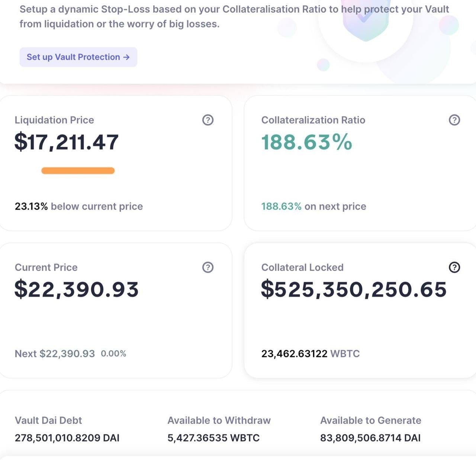
Task: Click the Available to Generate label
Action: (371, 420)
